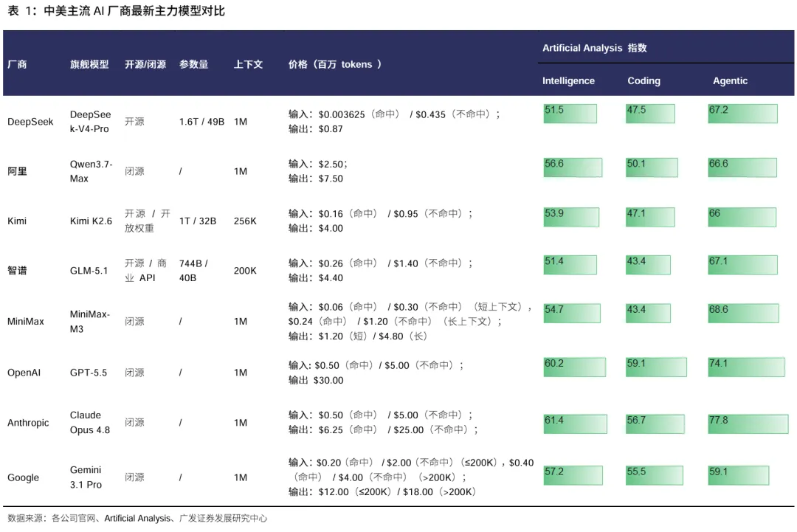Click the Claude Intelligence bar 61.4
The width and height of the screenshot is (797, 532).
click(x=575, y=424)
